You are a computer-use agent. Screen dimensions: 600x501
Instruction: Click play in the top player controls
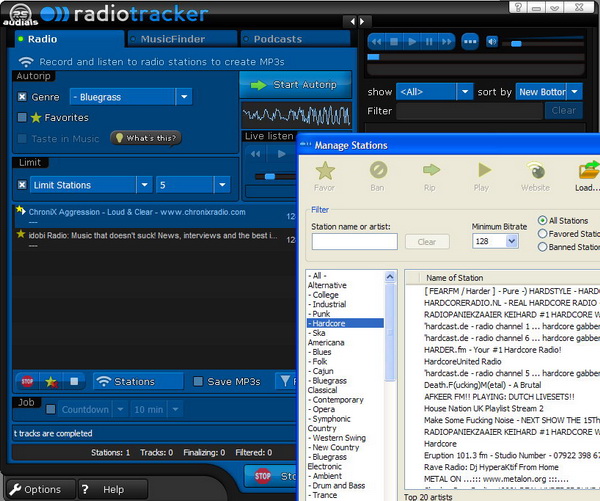(412, 42)
